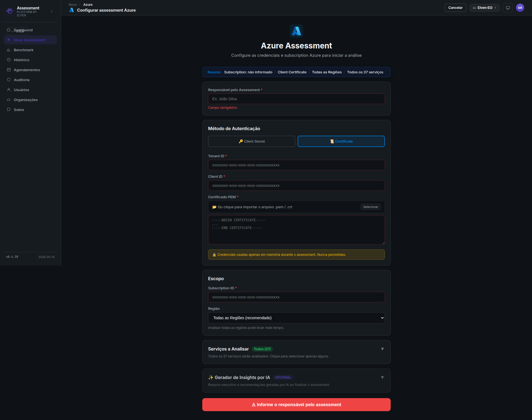The height and width of the screenshot is (420, 532).
Task: Click the monitor display icon top right
Action: (508, 8)
